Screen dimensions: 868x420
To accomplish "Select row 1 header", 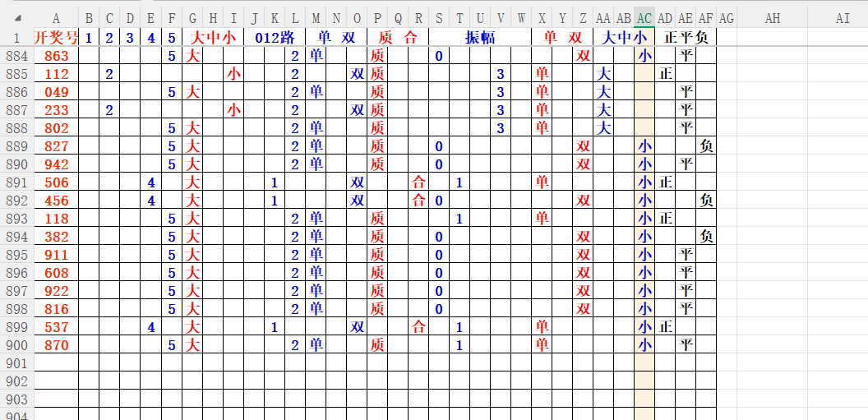I will coord(16,37).
